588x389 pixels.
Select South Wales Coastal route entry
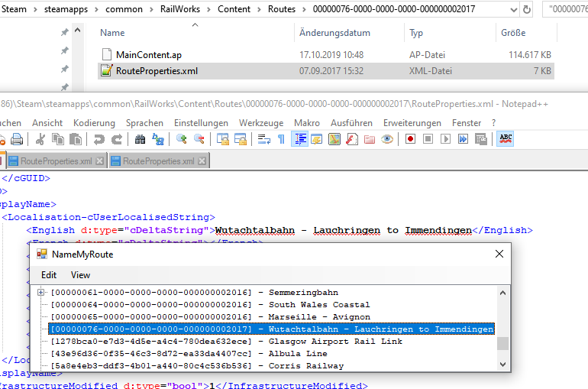tap(210, 305)
